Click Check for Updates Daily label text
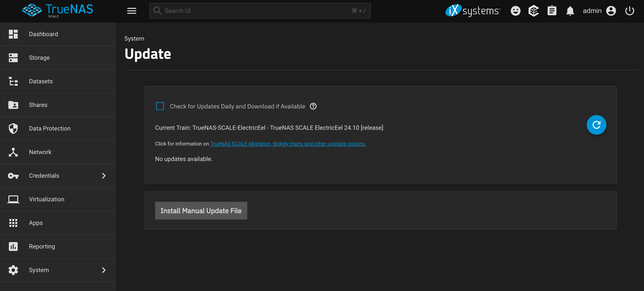644x291 pixels. 237,106
